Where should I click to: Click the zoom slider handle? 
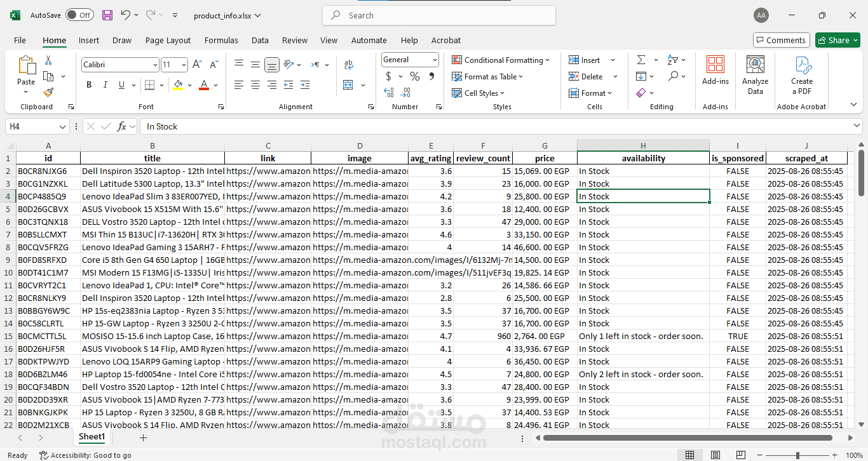(797, 455)
